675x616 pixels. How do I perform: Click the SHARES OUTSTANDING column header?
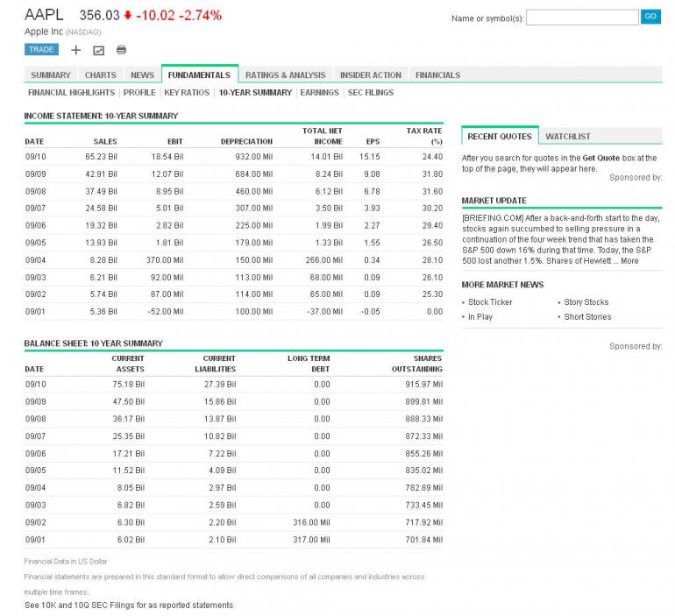(417, 364)
